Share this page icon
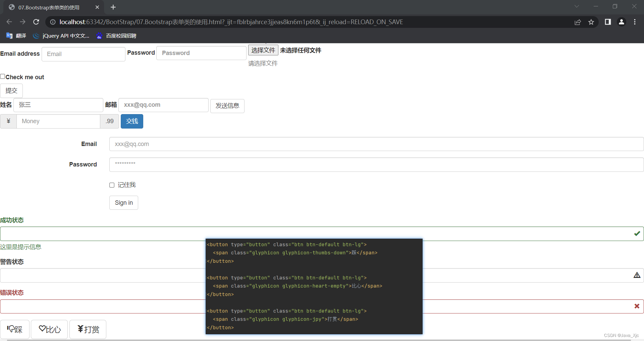Screen dimensions: 644x341 pyautogui.click(x=578, y=22)
